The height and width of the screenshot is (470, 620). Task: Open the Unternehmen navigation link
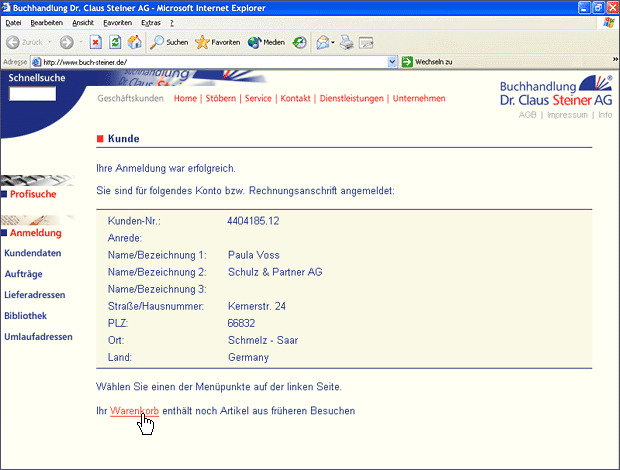(x=419, y=98)
